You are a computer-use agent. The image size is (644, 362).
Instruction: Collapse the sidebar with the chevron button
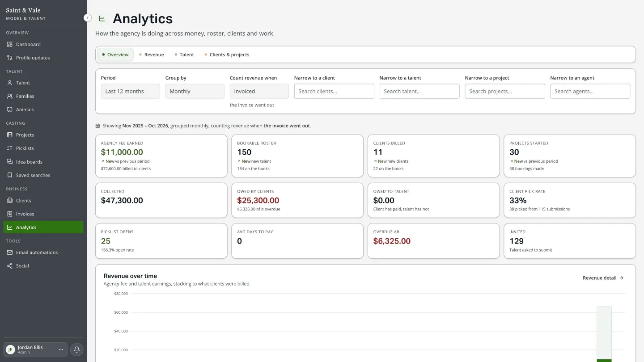click(88, 18)
